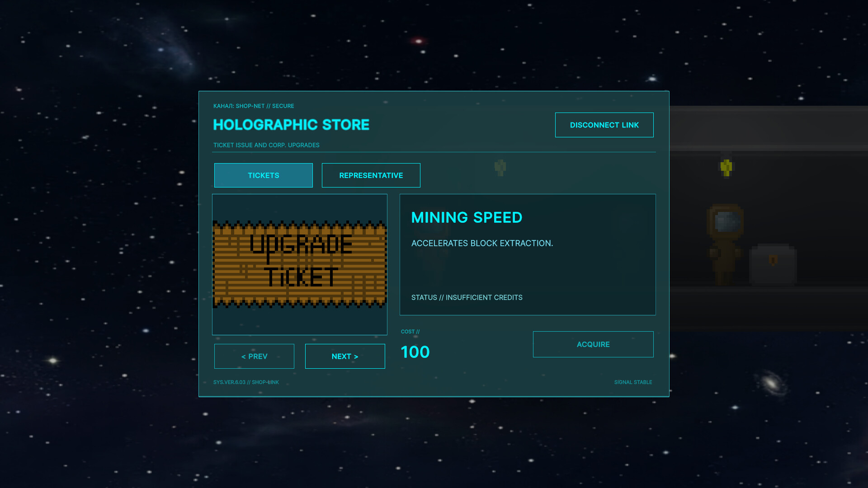This screenshot has height=488, width=868.
Task: Click the astronaut character in orange suit
Action: (725, 244)
